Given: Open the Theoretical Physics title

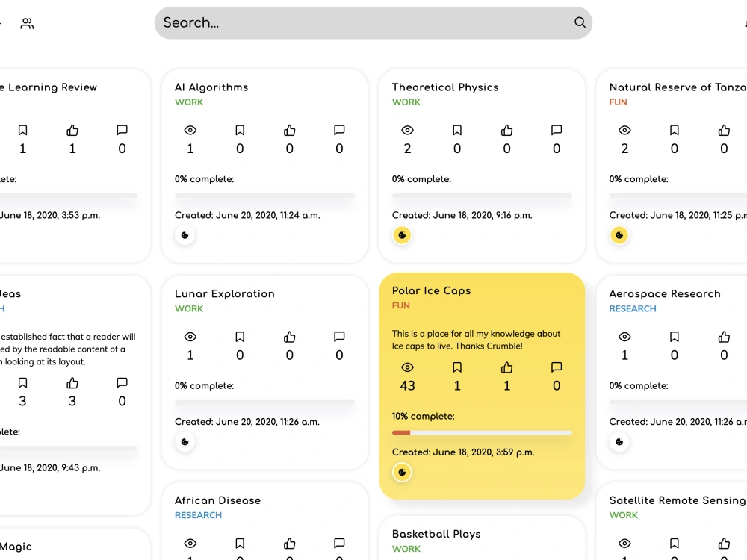Looking at the screenshot, I should tap(445, 87).
